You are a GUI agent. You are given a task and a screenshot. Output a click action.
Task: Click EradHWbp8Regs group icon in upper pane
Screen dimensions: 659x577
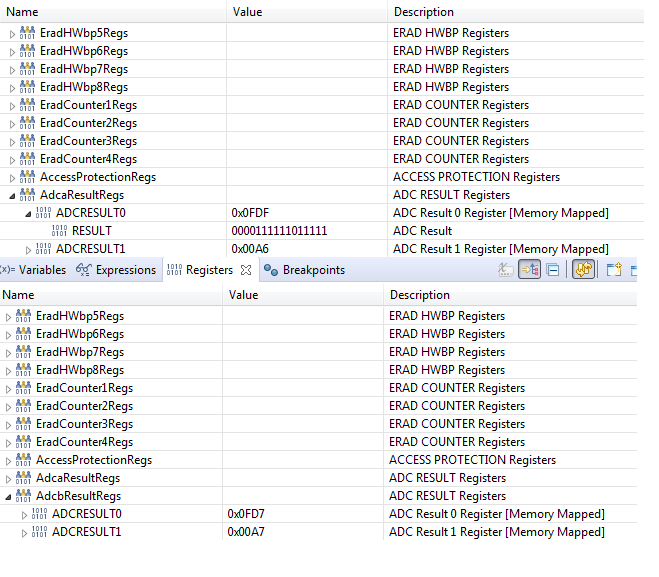[x=27, y=87]
